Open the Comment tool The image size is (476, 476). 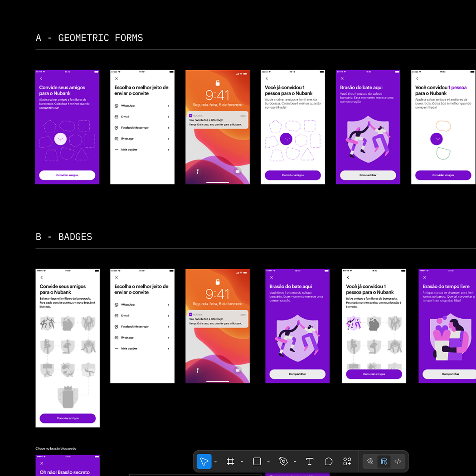point(328,461)
